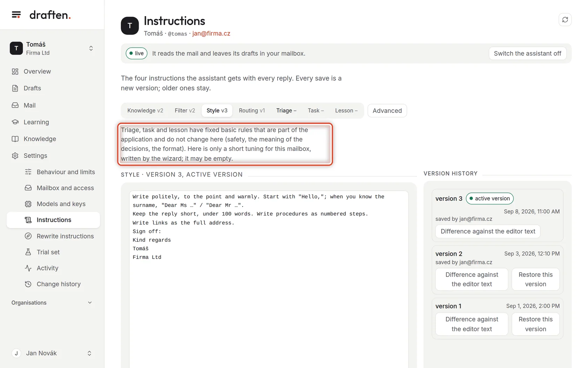Click the Activity pulse icon
588x368 pixels.
coord(28,268)
